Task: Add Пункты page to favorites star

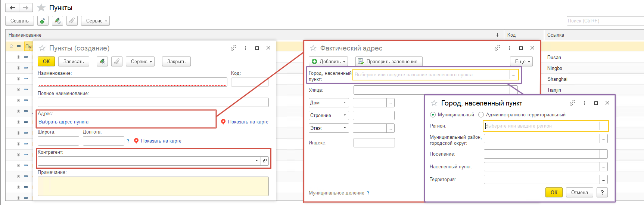Action: pyautogui.click(x=41, y=7)
